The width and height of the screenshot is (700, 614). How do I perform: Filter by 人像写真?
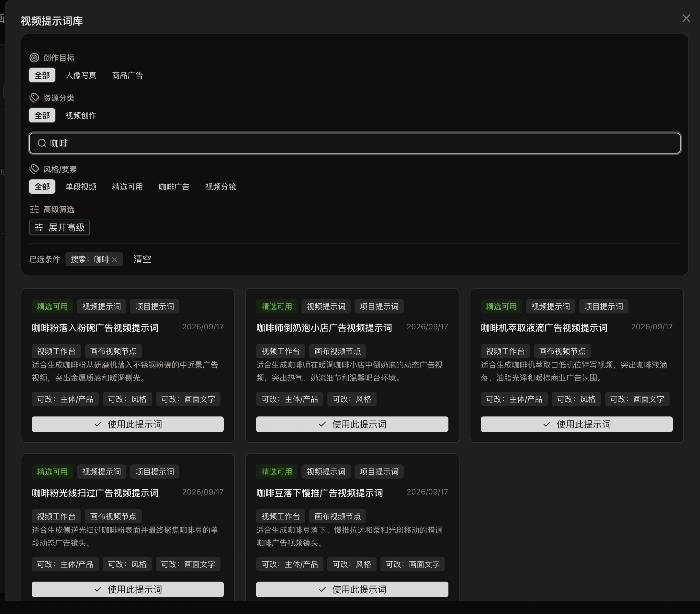coord(81,75)
